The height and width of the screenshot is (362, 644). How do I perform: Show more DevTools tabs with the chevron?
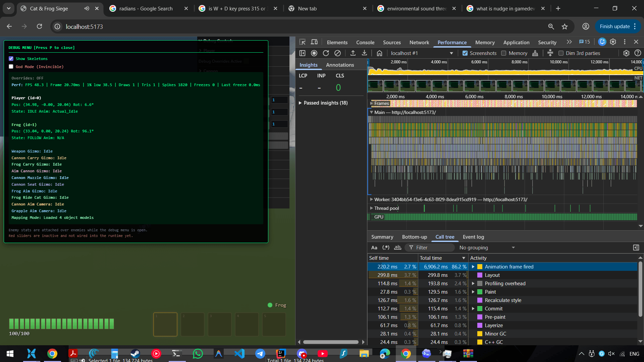click(569, 42)
